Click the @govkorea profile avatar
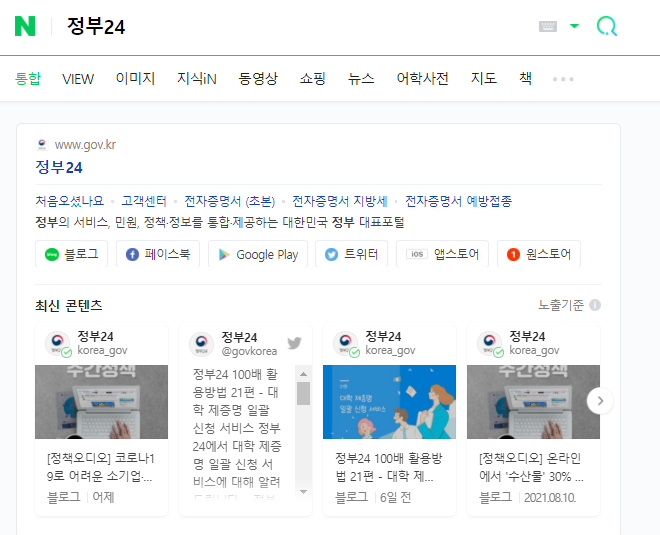Screen dimensions: 660x535 (202, 343)
